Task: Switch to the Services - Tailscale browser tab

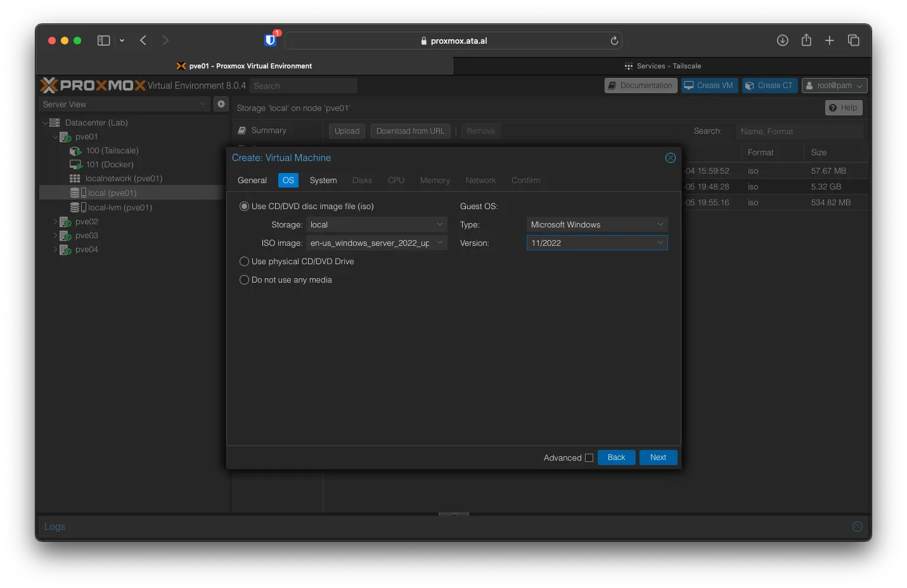Action: [x=662, y=66]
